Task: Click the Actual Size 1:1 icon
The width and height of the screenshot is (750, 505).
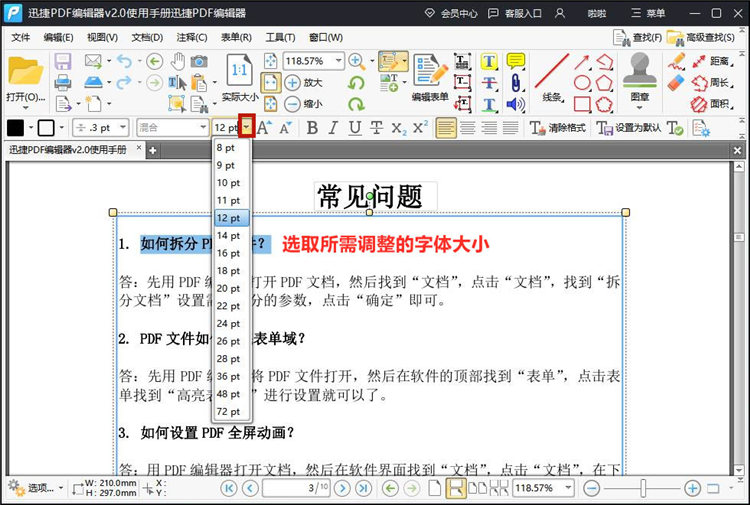Action: tap(239, 70)
